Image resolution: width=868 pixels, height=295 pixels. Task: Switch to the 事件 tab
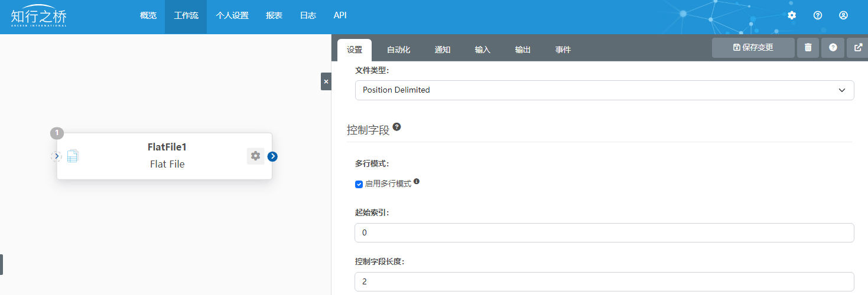click(563, 50)
